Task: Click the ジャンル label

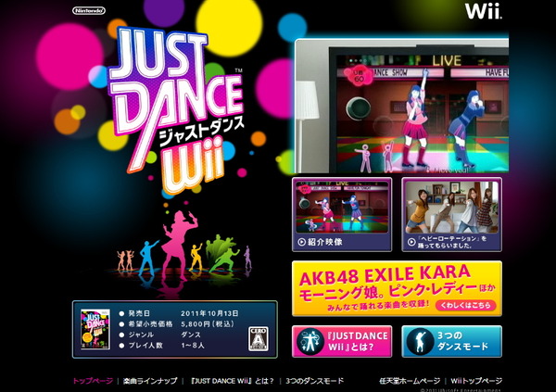Action: tap(141, 335)
